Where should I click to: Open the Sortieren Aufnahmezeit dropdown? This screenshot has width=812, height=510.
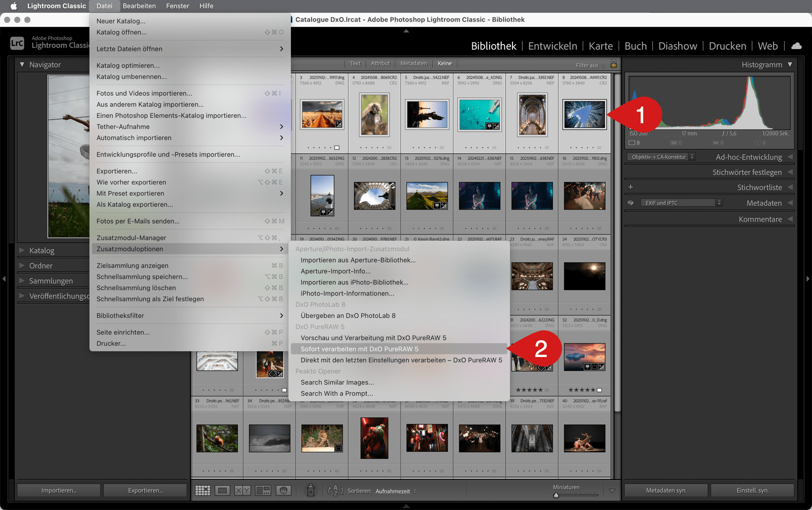pos(396,491)
